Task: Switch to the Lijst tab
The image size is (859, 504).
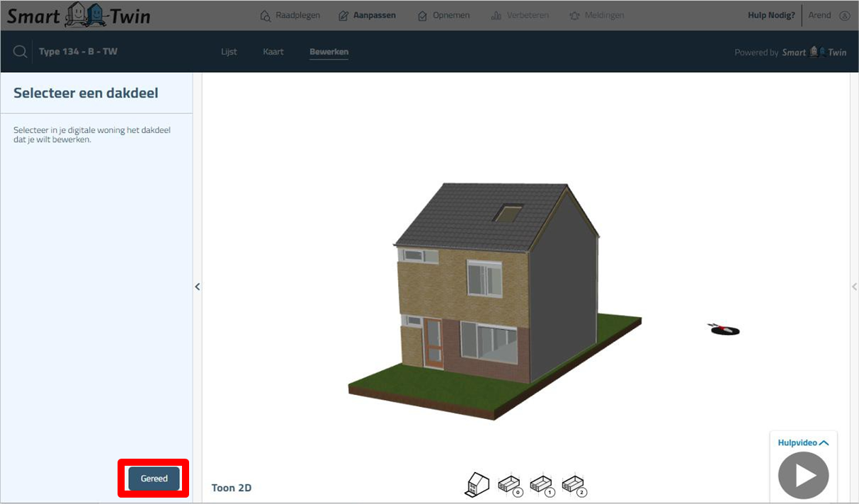Action: pyautogui.click(x=229, y=52)
